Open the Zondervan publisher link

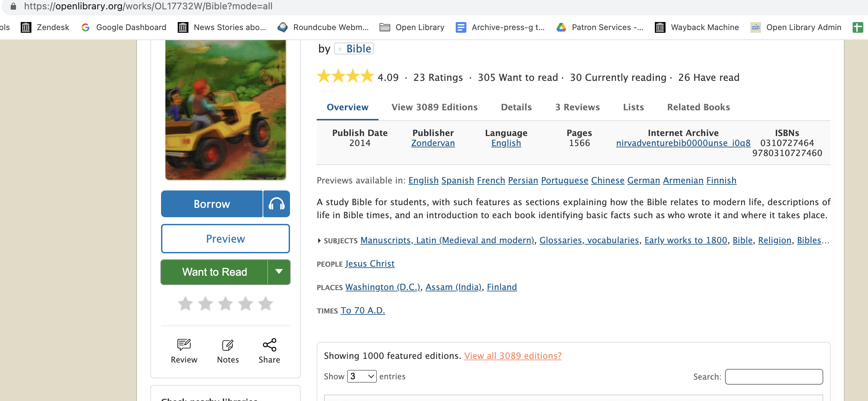tap(433, 143)
